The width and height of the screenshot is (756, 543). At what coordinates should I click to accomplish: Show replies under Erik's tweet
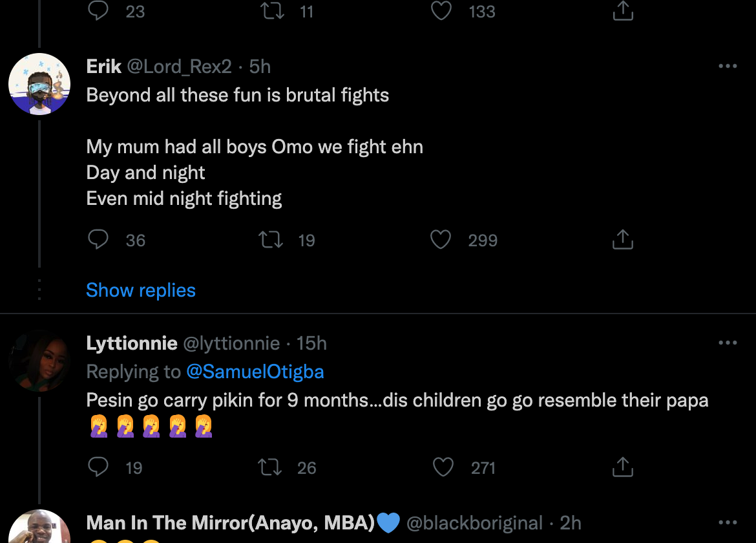(141, 290)
